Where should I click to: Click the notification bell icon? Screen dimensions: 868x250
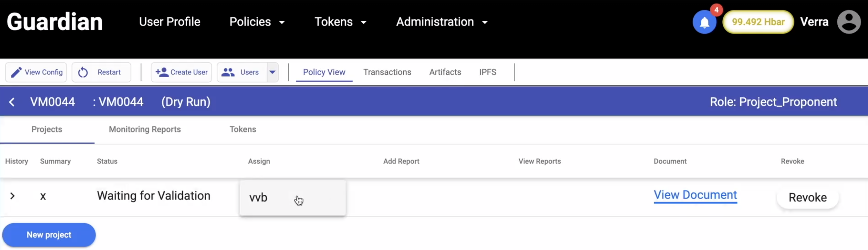pyautogui.click(x=704, y=22)
